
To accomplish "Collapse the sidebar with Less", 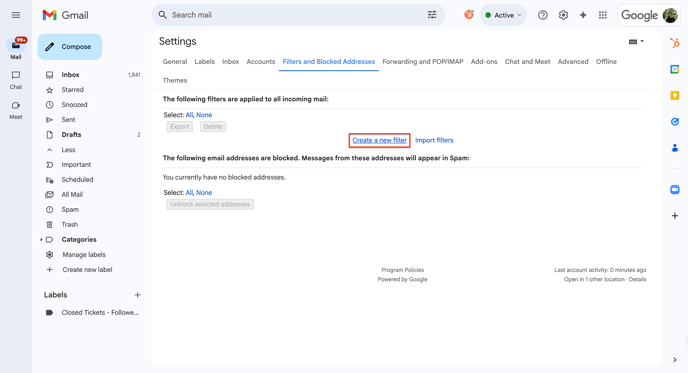I will [68, 150].
